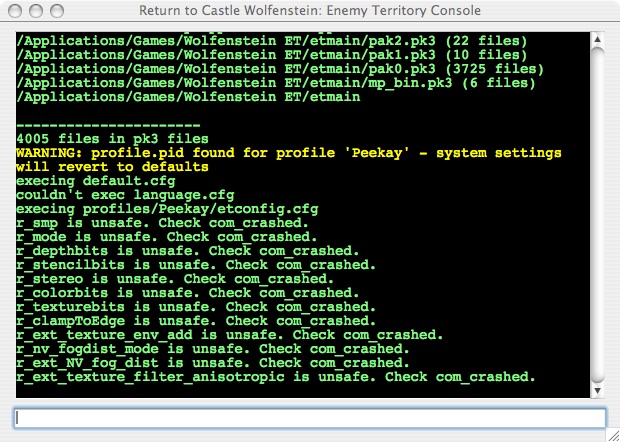Click the pak1.pk3 (10 files) line
The height and width of the screenshot is (442, 620).
[272, 55]
